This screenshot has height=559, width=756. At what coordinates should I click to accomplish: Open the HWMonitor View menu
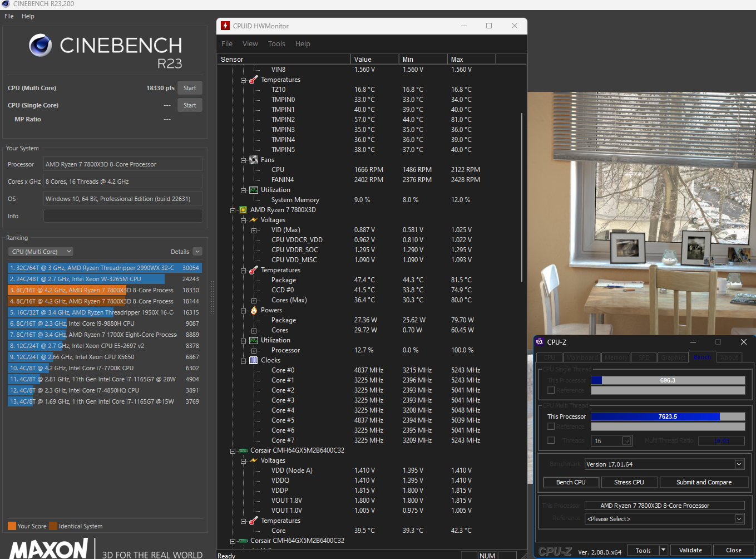pyautogui.click(x=250, y=43)
